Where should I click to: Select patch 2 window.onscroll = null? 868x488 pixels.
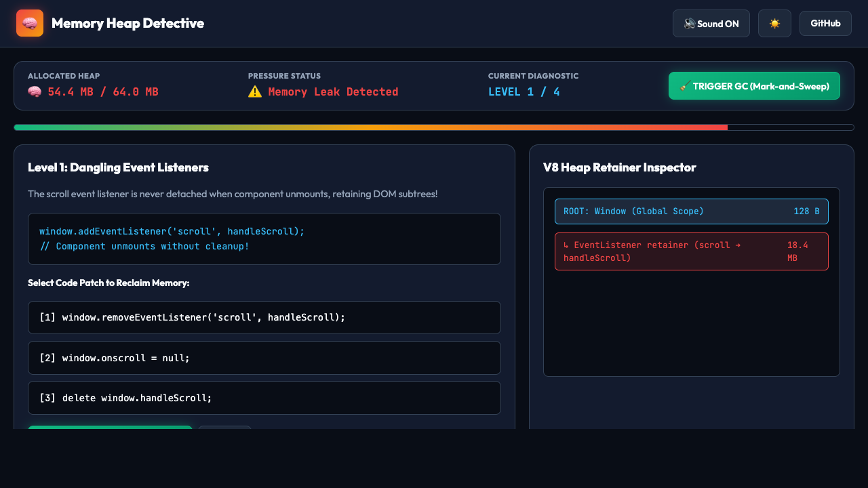point(264,358)
